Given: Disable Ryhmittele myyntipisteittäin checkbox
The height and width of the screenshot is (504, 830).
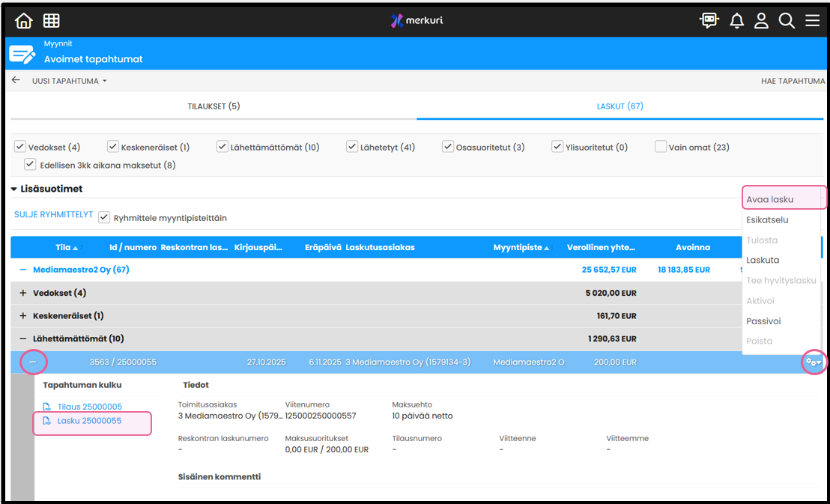Looking at the screenshot, I should tap(104, 218).
